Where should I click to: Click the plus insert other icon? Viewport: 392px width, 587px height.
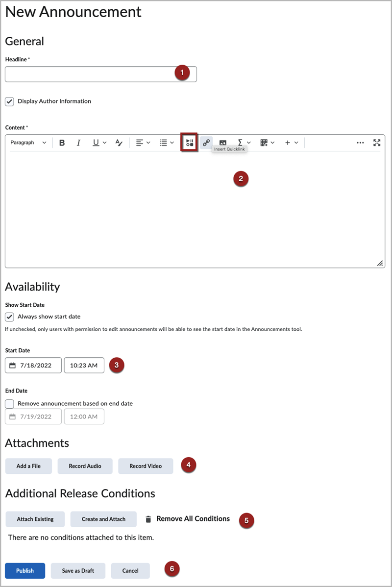pyautogui.click(x=288, y=143)
